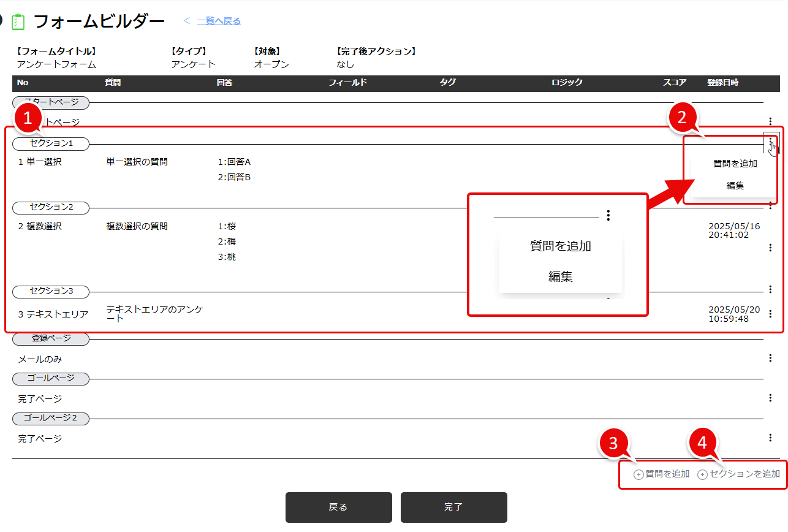Image resolution: width=788 pixels, height=532 pixels.
Task: Open the kebab menu on the 複数選択 question row
Action: coord(770,248)
